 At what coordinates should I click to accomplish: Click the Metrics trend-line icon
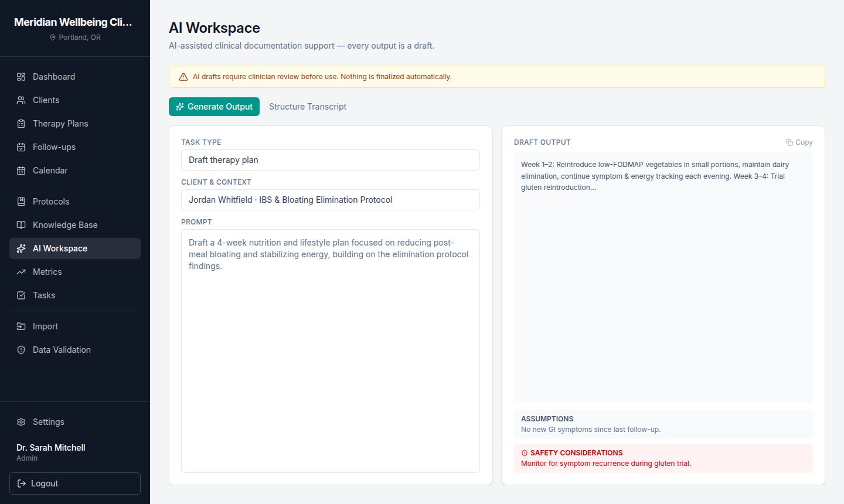point(21,272)
